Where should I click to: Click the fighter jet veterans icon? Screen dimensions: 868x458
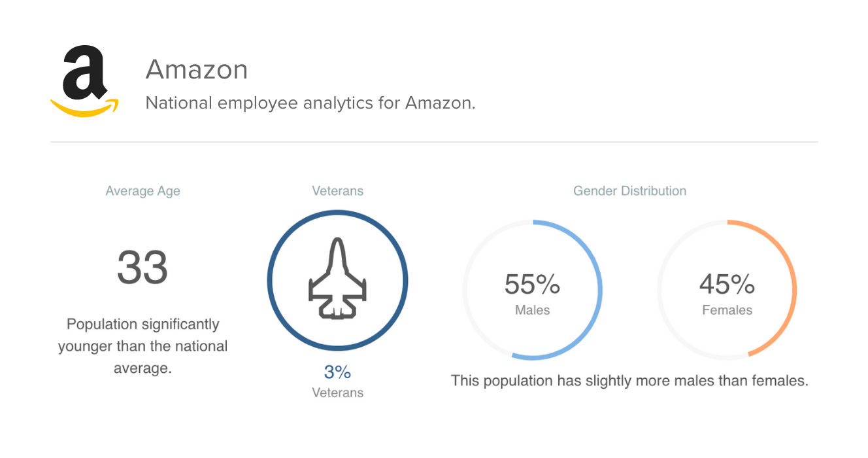[337, 279]
